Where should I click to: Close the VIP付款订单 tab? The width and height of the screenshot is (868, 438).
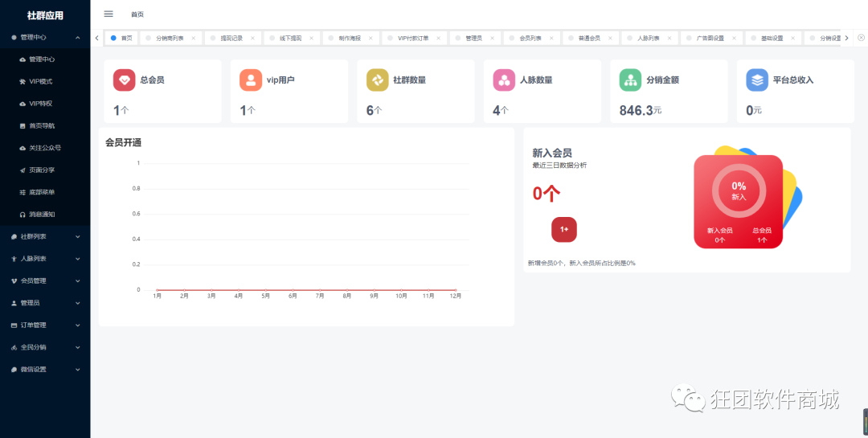click(x=438, y=39)
